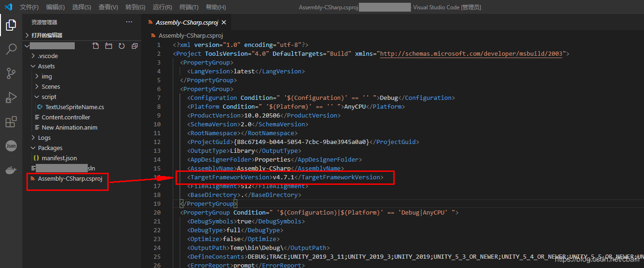Open the Docker view in activity bar
This screenshot has width=644, height=268.
(11, 170)
